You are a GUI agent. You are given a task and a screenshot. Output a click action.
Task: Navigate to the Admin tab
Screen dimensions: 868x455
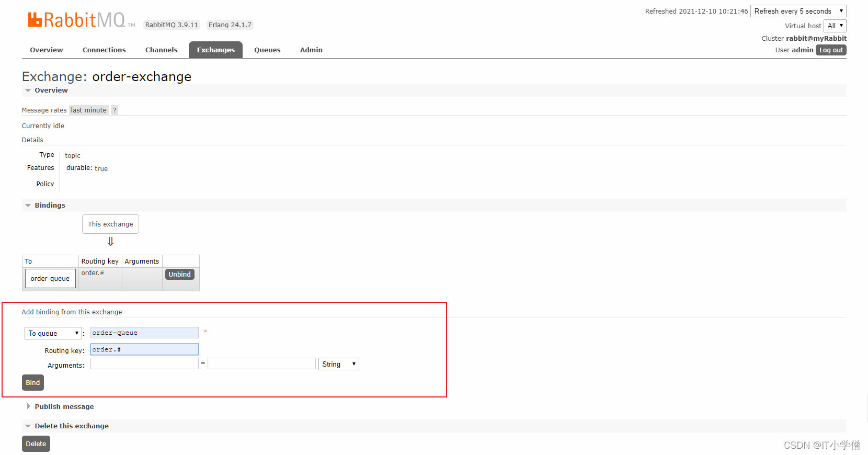click(311, 50)
